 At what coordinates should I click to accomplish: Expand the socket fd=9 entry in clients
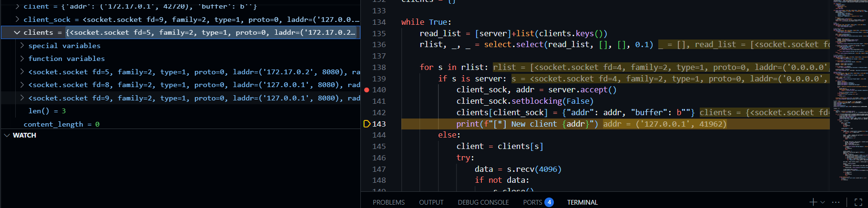point(22,98)
